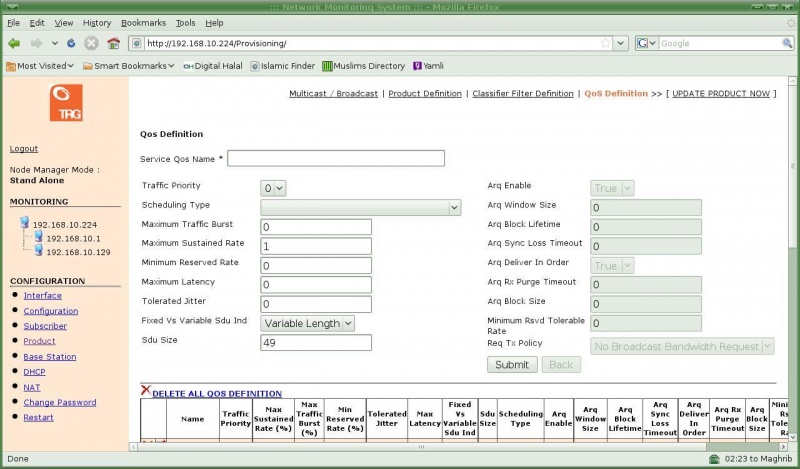Click the Maximum Sustained Rate field
This screenshot has width=800, height=469.
(316, 246)
